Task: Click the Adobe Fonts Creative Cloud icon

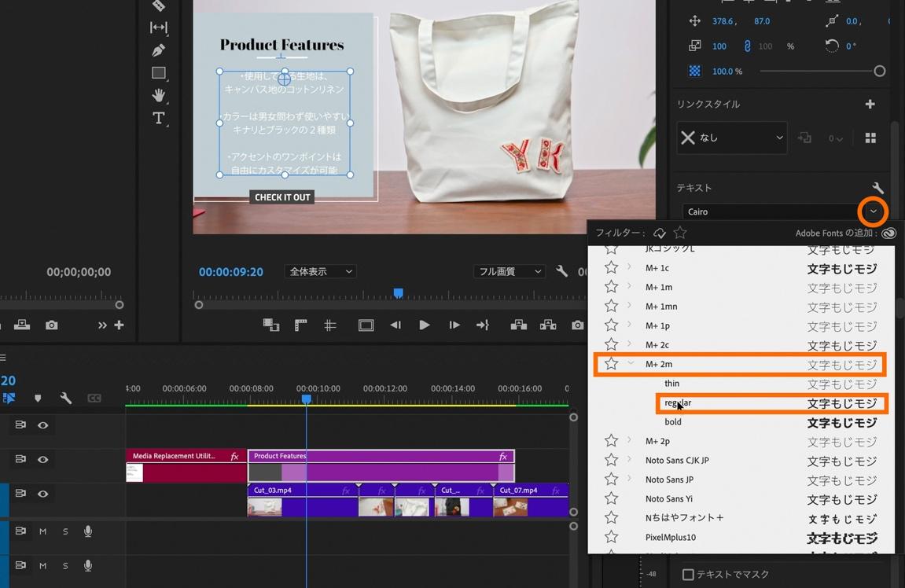Action: (x=888, y=233)
